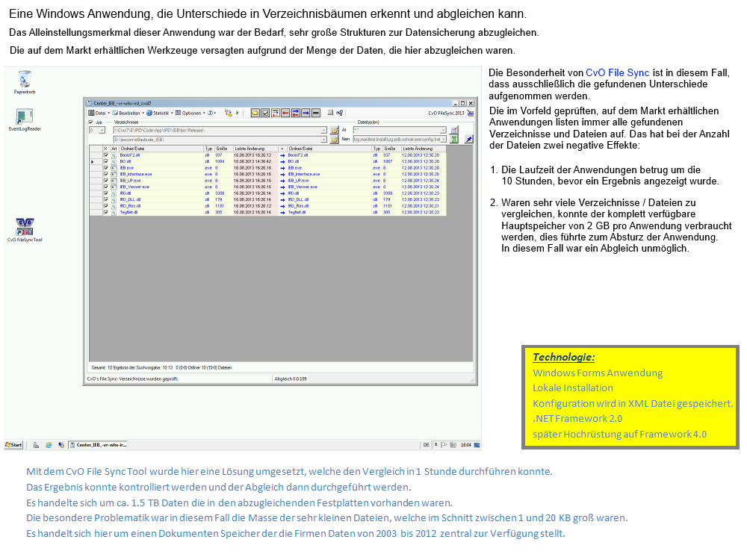Click the show hidden tray icons arrow
This screenshot has width=747, height=560.
click(436, 445)
